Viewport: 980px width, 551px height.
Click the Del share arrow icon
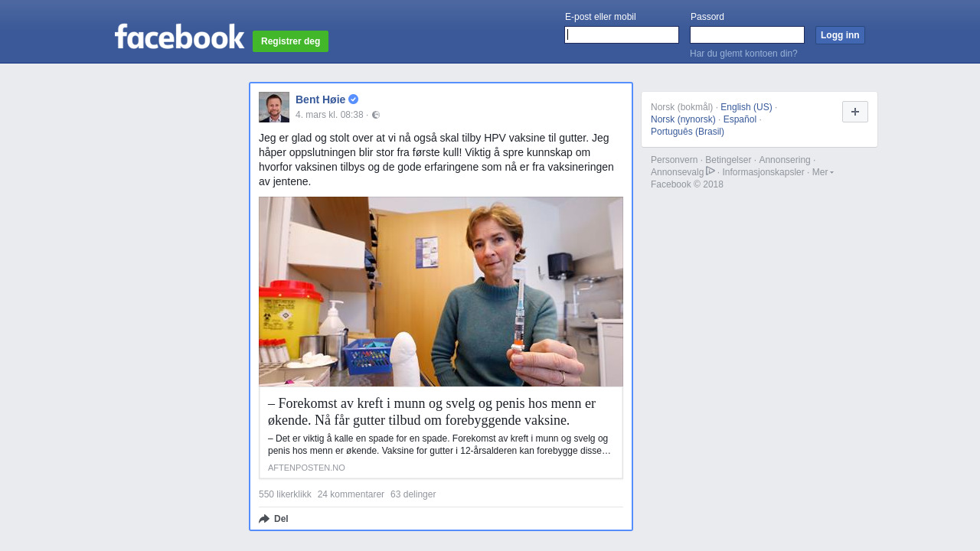[264, 519]
